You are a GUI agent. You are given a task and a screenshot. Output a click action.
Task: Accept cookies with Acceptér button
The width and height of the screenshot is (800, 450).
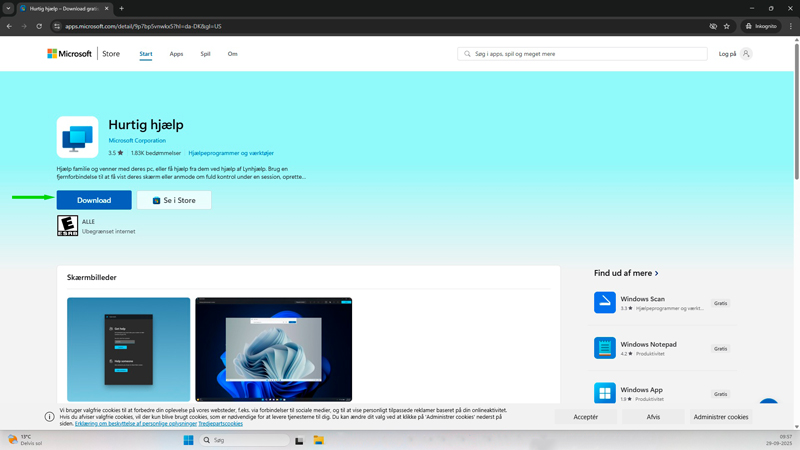tap(586, 417)
